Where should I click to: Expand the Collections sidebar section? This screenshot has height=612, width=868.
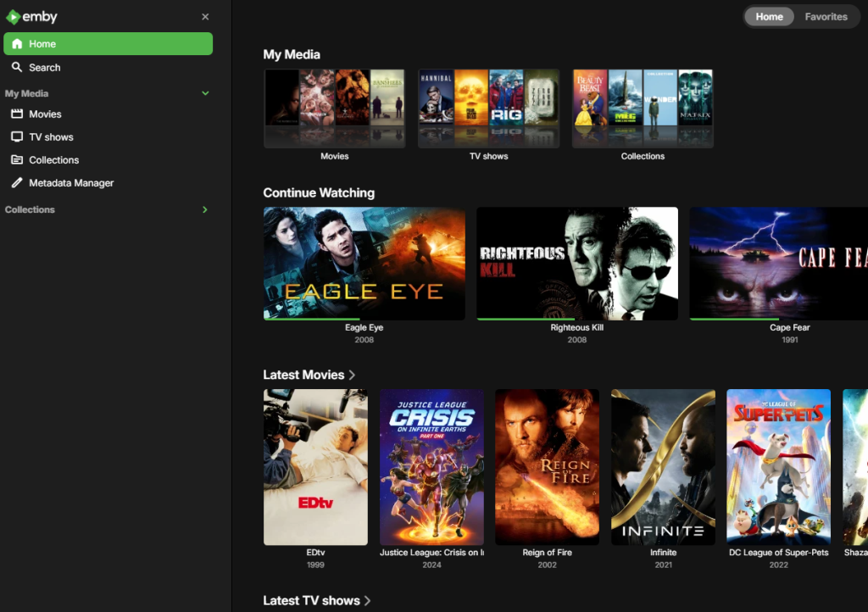pyautogui.click(x=205, y=209)
